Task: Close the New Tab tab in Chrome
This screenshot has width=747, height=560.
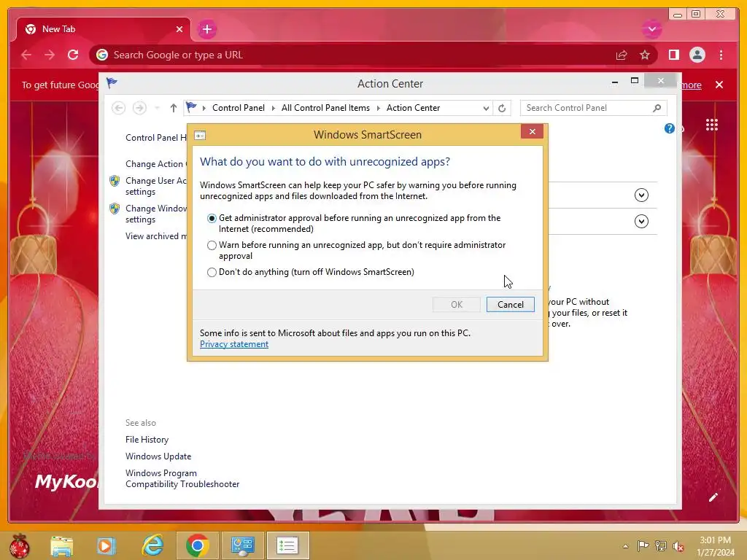Action: point(179,29)
